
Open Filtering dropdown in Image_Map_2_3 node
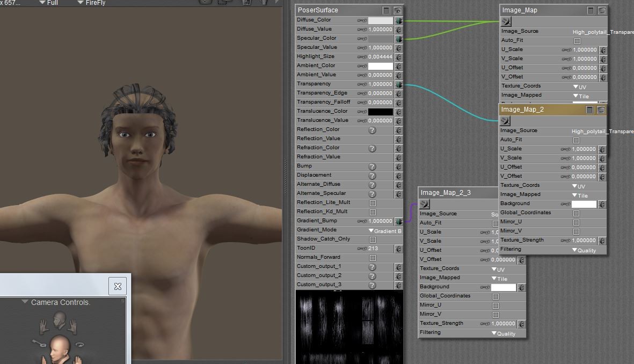[504, 333]
